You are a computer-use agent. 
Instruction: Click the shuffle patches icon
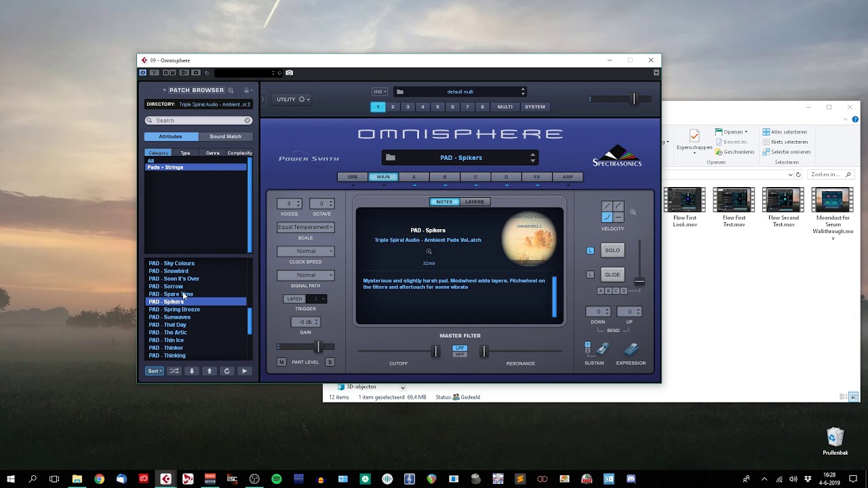pos(174,371)
